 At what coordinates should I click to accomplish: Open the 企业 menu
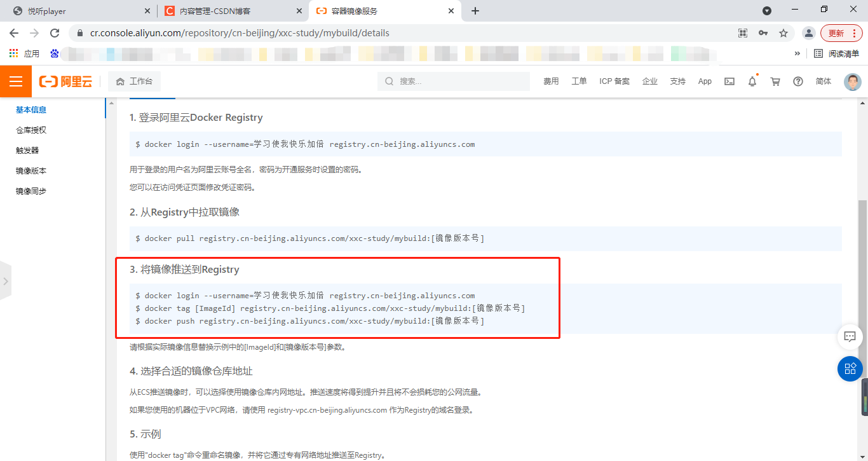point(650,81)
